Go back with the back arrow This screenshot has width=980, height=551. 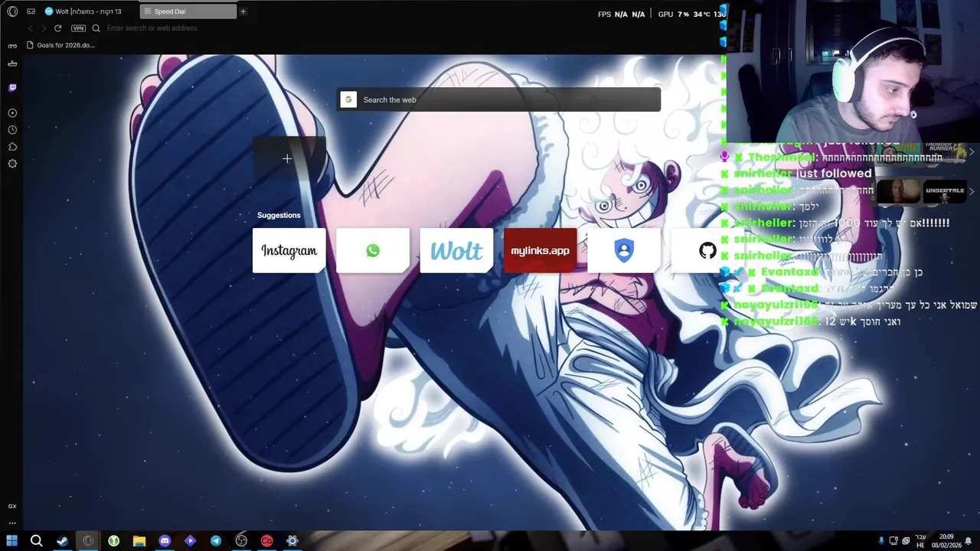click(31, 28)
